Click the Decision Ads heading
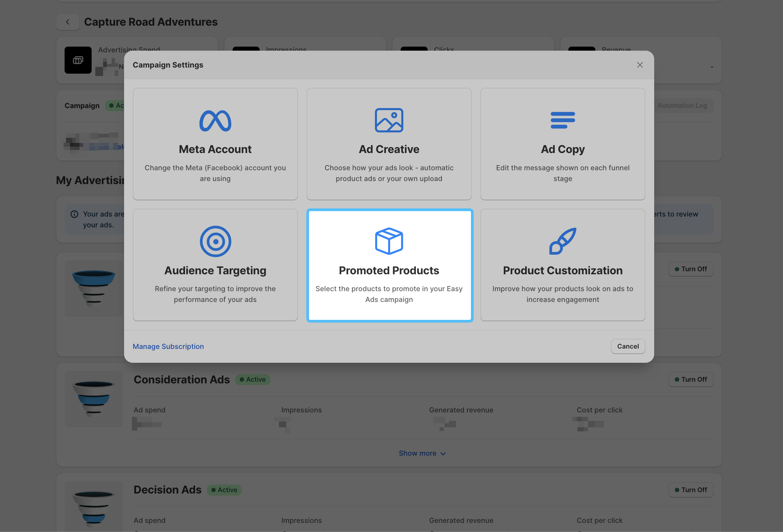The image size is (783, 532). pos(168,490)
